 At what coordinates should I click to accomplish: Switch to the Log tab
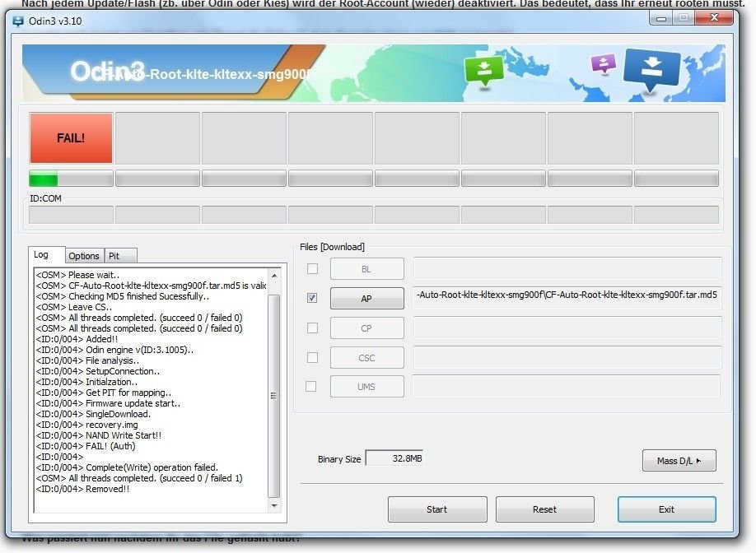(x=46, y=254)
